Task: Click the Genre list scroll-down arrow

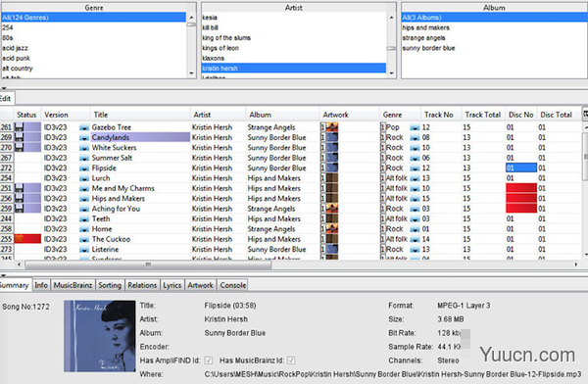Action: pyautogui.click(x=191, y=73)
